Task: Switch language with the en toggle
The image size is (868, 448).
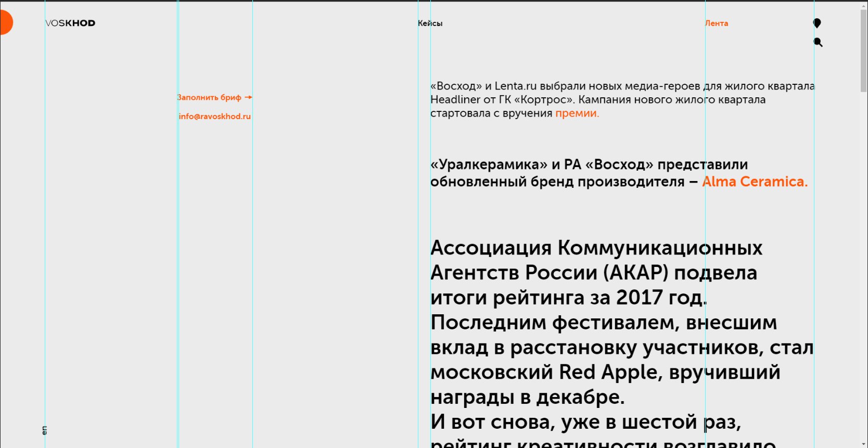Action: pos(44,430)
